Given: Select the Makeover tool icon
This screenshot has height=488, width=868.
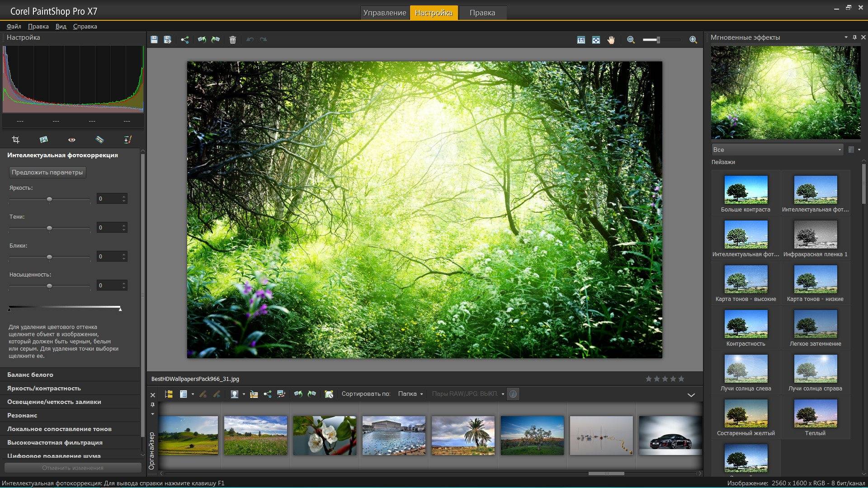Looking at the screenshot, I should (x=100, y=140).
